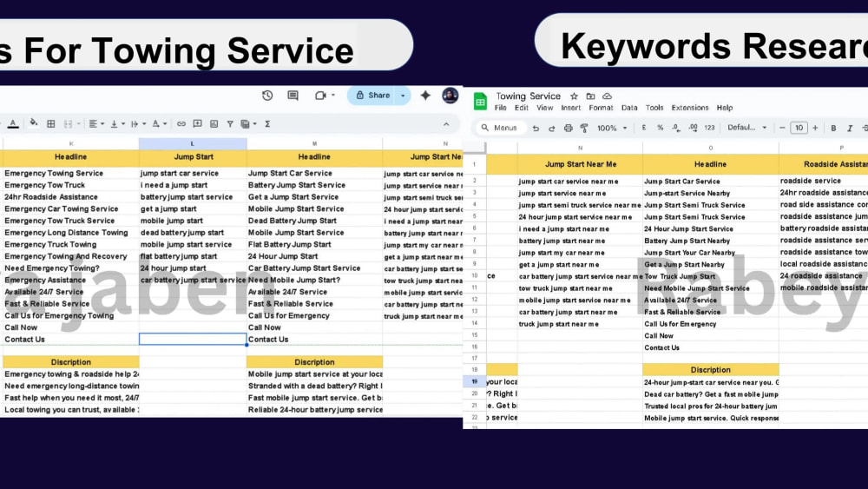The image size is (868, 489).
Task: Create a filter with funnel icon
Action: 230,124
